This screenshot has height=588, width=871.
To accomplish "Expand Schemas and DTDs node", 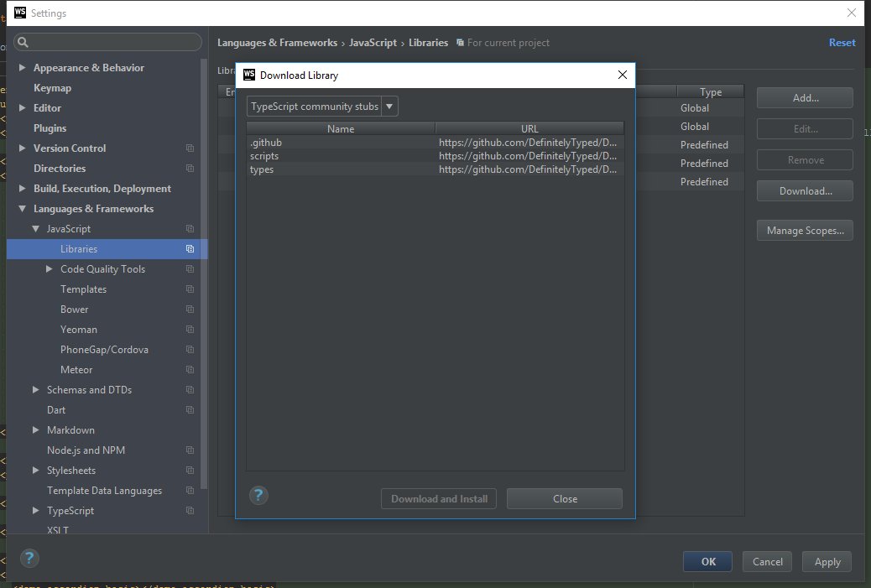I will pyautogui.click(x=35, y=390).
